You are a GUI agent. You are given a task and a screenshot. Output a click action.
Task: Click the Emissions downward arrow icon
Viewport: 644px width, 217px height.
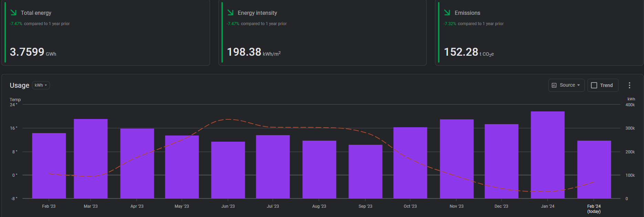(x=447, y=13)
